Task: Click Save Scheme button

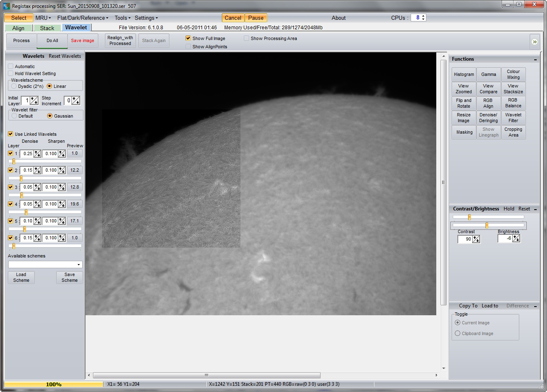Action: click(69, 277)
